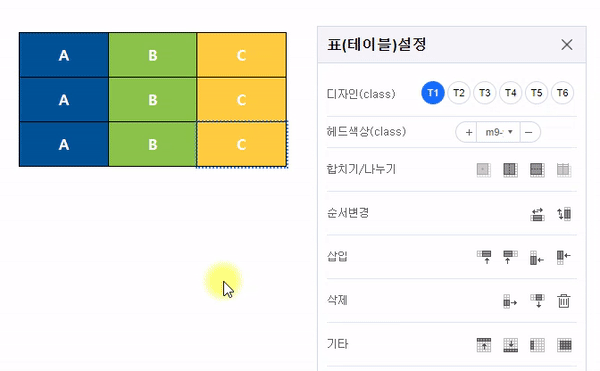Select the T4 design class

(510, 93)
